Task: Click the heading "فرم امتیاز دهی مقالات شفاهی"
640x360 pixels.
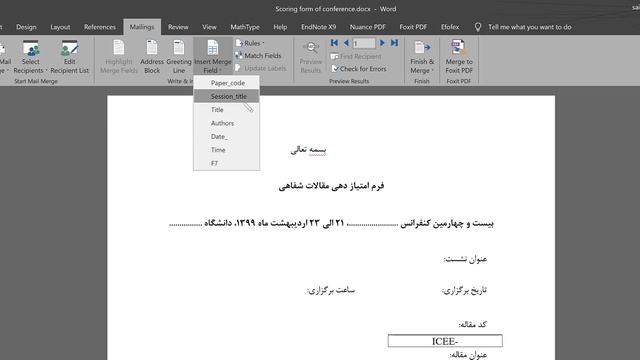Action: (331, 186)
